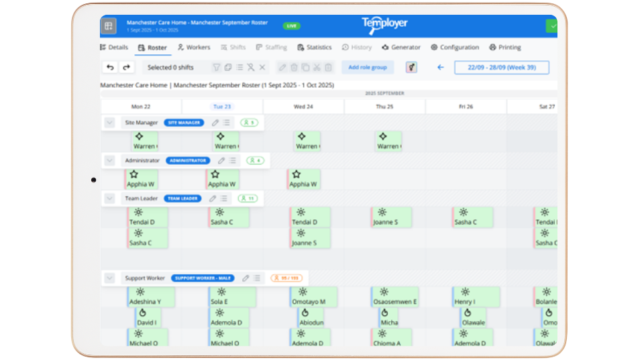Open the 22/09 - 28/09 week selector

click(501, 67)
